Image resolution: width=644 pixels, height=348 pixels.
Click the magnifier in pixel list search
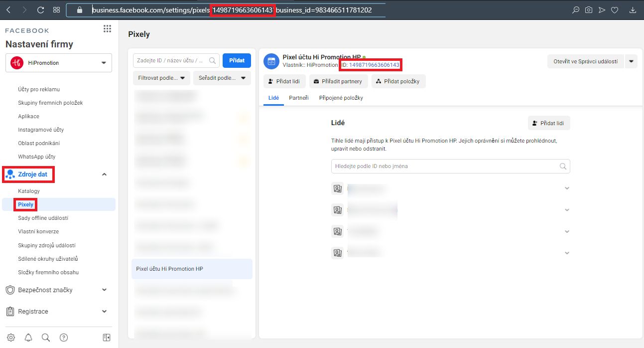(213, 60)
